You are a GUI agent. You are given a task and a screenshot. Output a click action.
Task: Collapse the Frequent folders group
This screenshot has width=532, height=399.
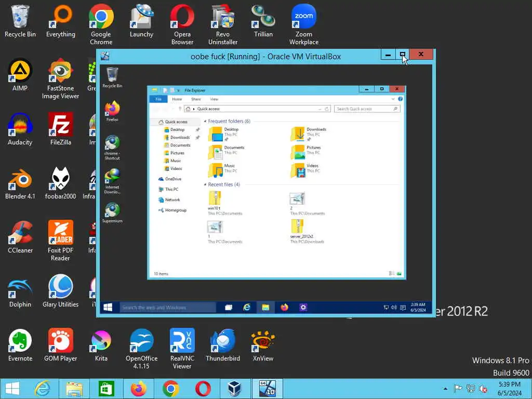click(x=205, y=121)
